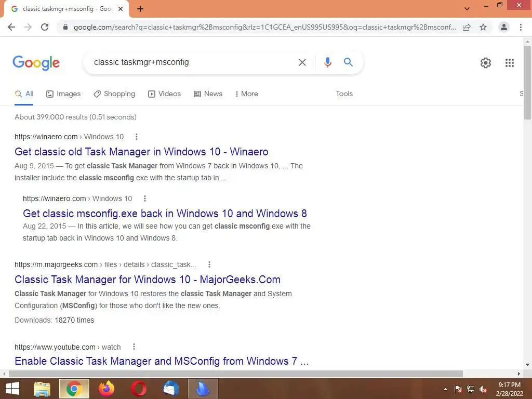Image resolution: width=532 pixels, height=399 pixels.
Task: Clear the search box text
Action: point(302,62)
